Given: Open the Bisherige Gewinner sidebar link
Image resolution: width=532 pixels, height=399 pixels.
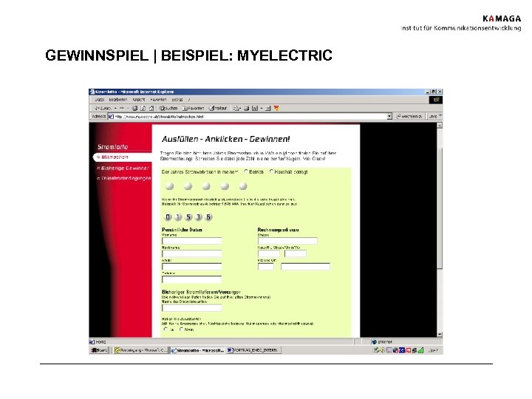Looking at the screenshot, I should [125, 168].
